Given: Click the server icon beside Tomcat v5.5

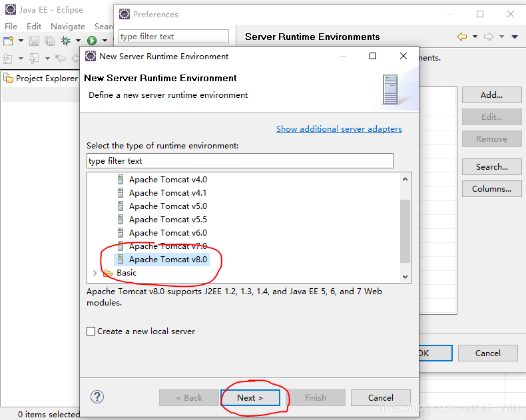Looking at the screenshot, I should tap(121, 220).
